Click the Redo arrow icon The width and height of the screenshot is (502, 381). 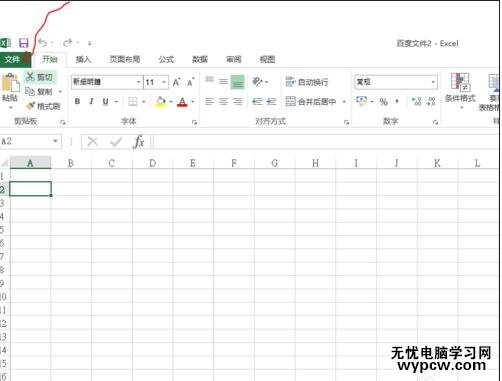click(68, 43)
